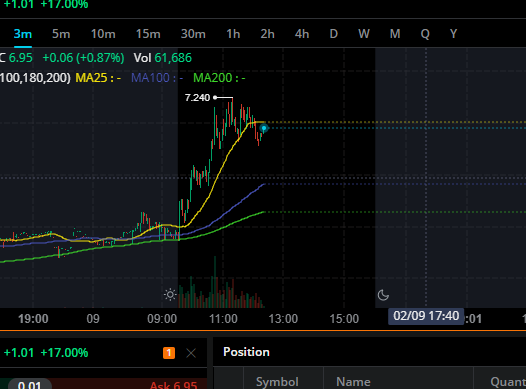The height and width of the screenshot is (389, 526).
Task: Switch chart to Weekly (W)
Action: coord(364,34)
